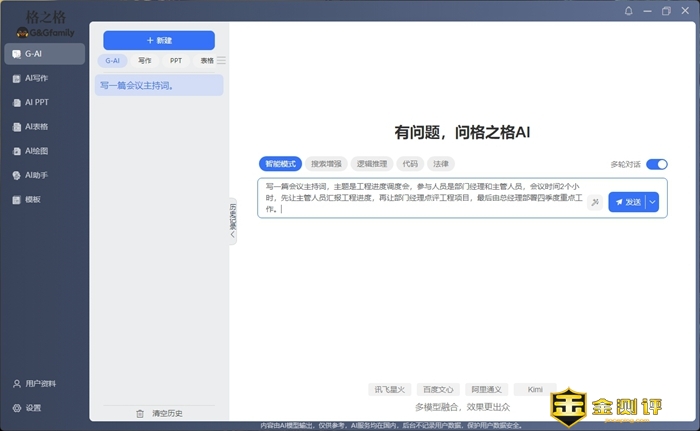Image resolution: width=700 pixels, height=431 pixels.
Task: Open AI PPT in the left sidebar
Action: (37, 102)
